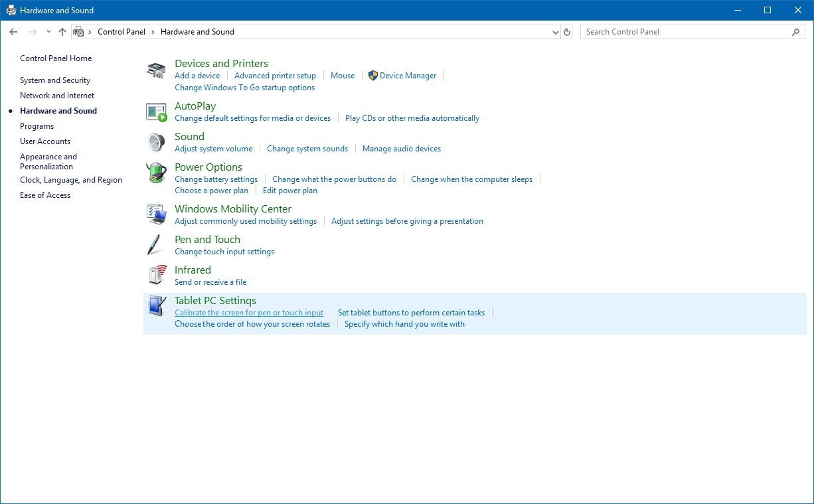This screenshot has height=504, width=814.
Task: Click Edit power plan
Action: pos(290,191)
